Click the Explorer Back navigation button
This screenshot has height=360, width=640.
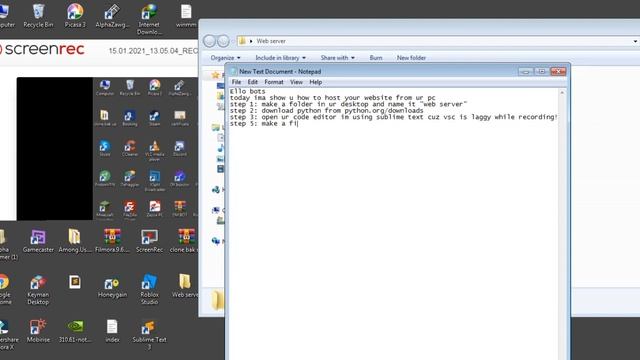[x=209, y=41]
